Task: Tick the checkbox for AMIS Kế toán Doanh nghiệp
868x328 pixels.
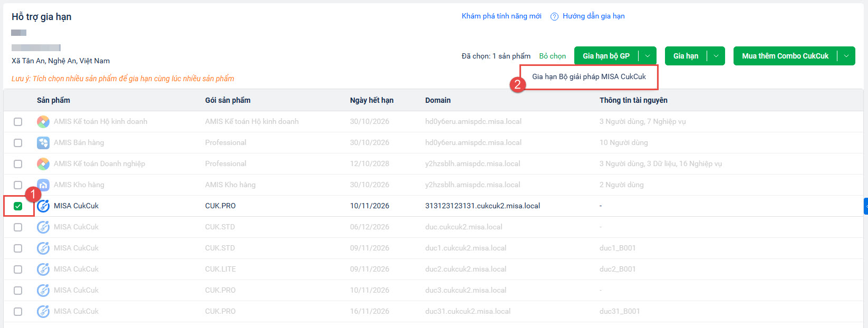Action: coord(18,164)
